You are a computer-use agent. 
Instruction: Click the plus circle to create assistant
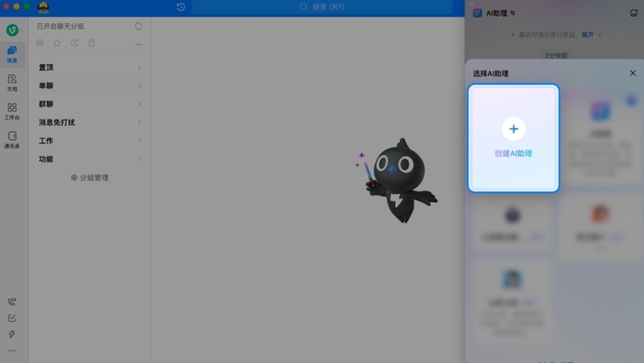(514, 129)
